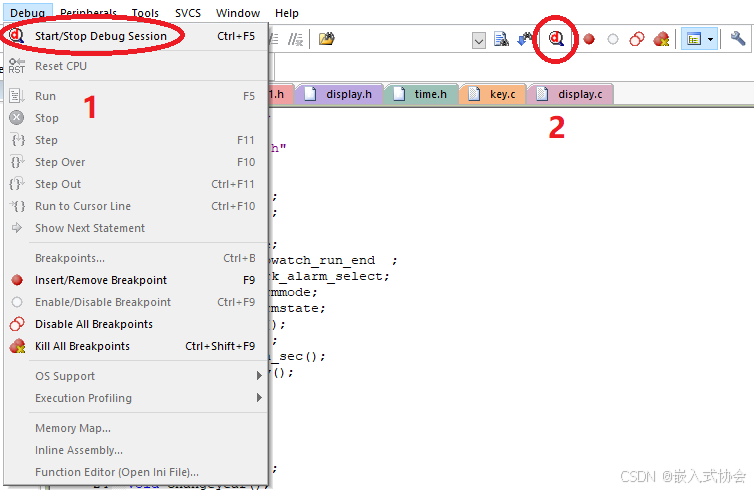Click hollow circle Enable/Disable Breakpoint icon
This screenshot has height=490, width=754.
click(17, 302)
